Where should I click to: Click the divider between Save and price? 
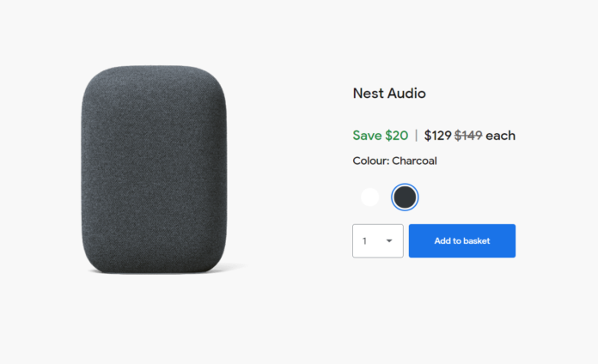416,136
